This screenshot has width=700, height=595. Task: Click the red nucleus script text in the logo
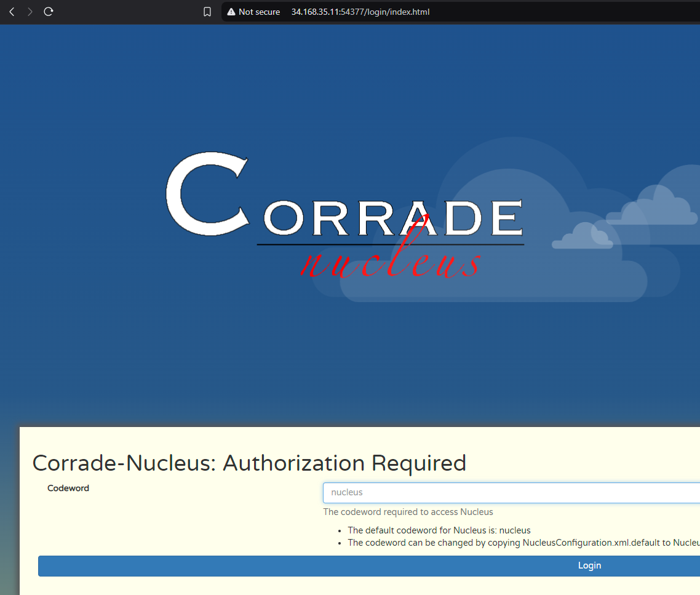click(390, 265)
